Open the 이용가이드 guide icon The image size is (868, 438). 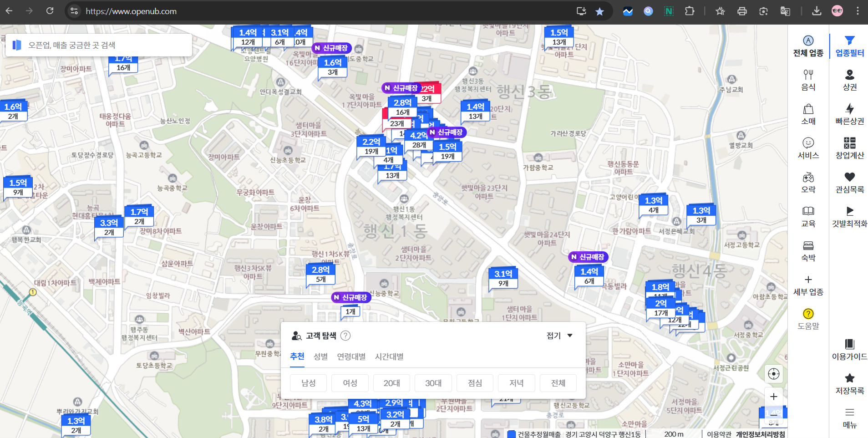coord(849,344)
